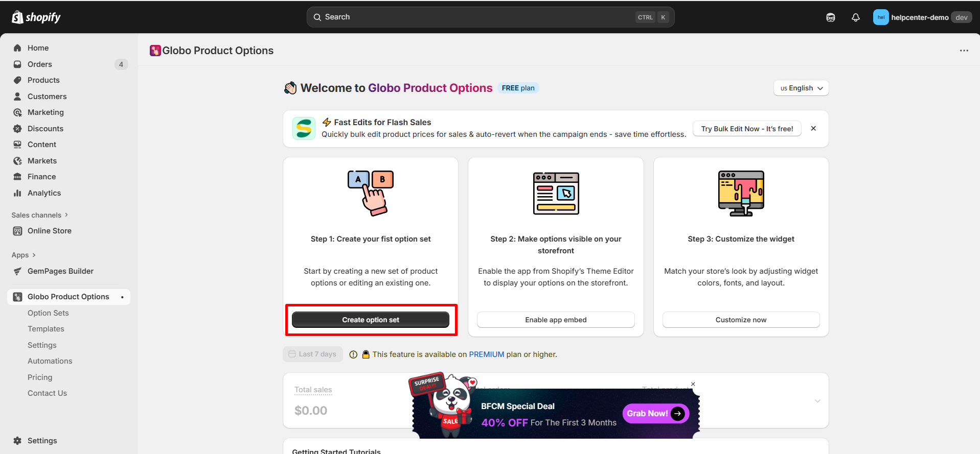Click in the Search field
Image resolution: width=980 pixels, height=454 pixels.
tap(475, 17)
